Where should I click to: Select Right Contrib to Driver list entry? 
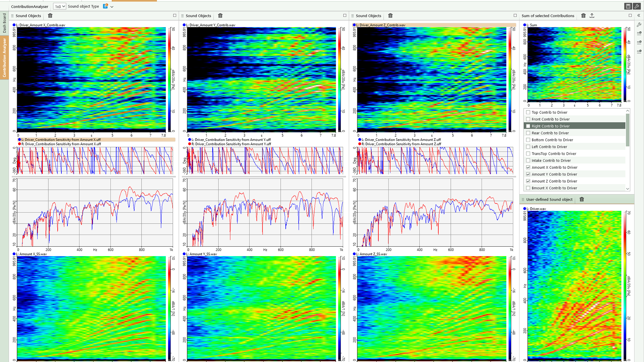pyautogui.click(x=550, y=126)
